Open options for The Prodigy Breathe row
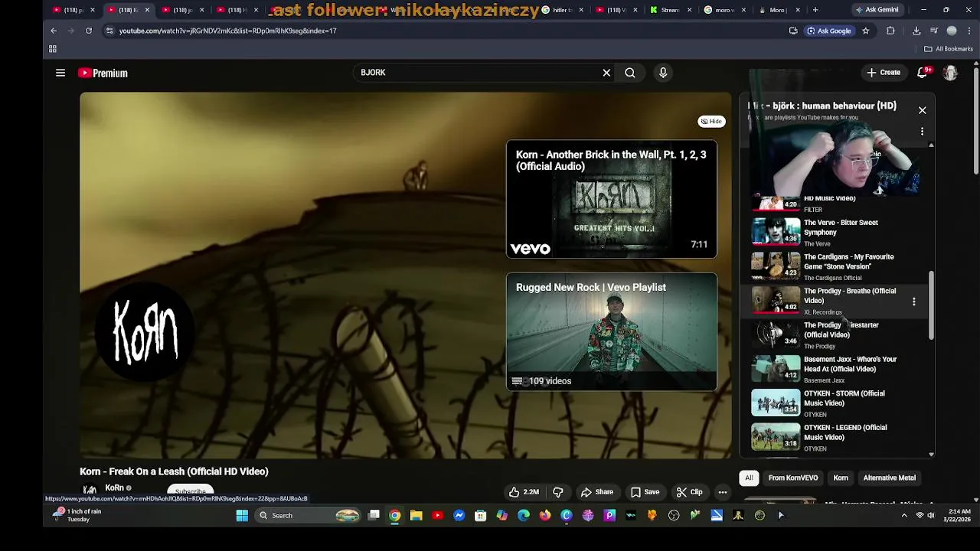This screenshot has width=980, height=551. [913, 302]
